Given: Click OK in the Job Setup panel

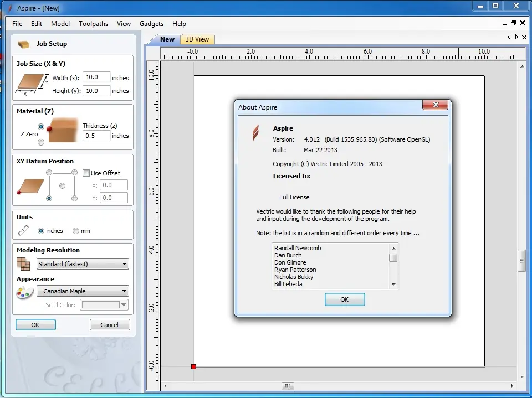Looking at the screenshot, I should [35, 325].
